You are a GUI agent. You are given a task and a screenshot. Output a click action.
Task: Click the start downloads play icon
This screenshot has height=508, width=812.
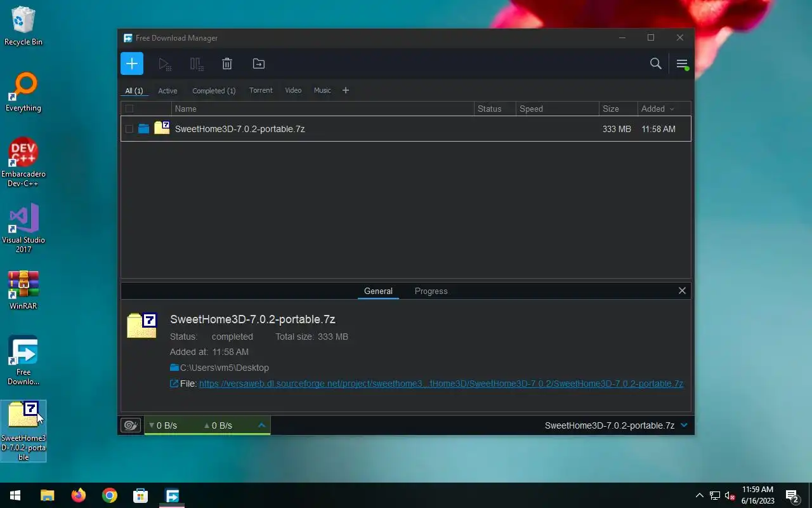[165, 63]
